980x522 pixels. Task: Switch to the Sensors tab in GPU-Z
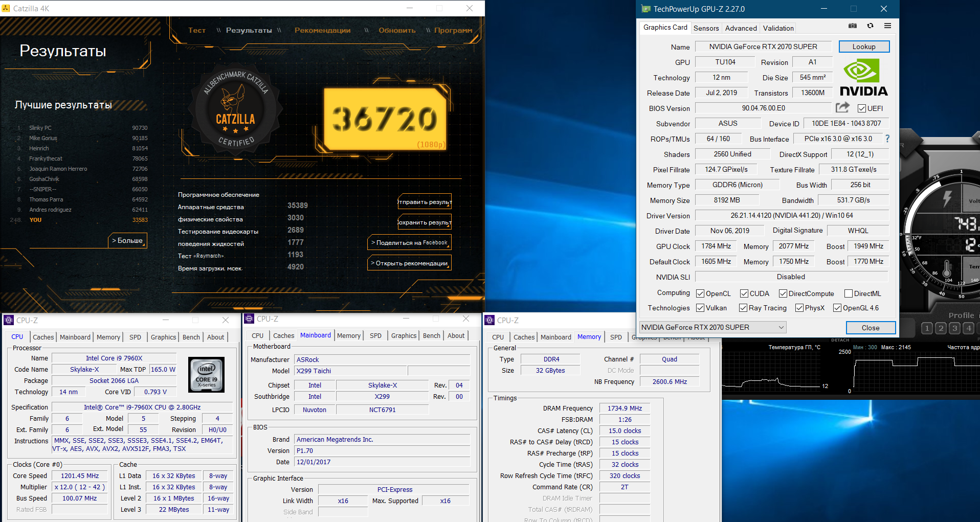[706, 28]
